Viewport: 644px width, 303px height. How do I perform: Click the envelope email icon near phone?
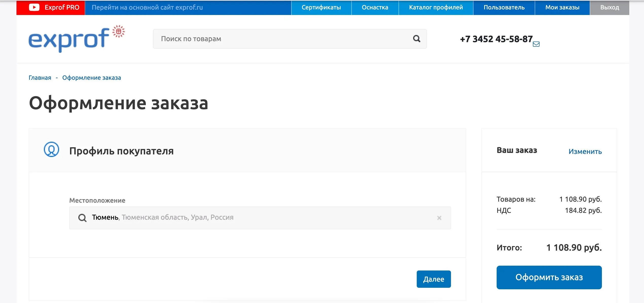click(x=536, y=44)
